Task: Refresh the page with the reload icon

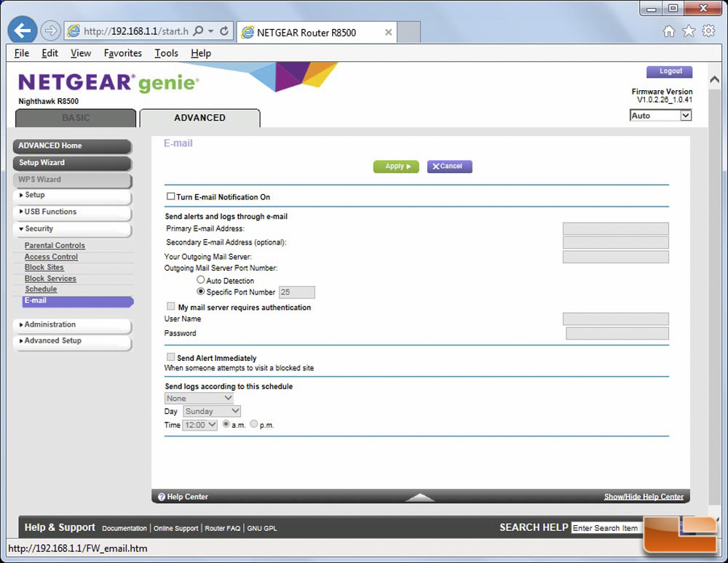Action: click(224, 31)
